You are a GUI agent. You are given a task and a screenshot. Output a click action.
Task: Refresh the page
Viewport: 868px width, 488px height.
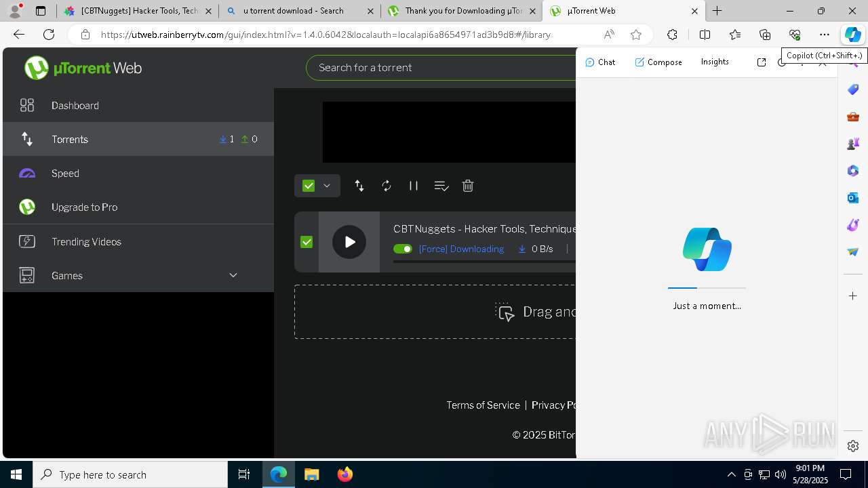tap(49, 35)
